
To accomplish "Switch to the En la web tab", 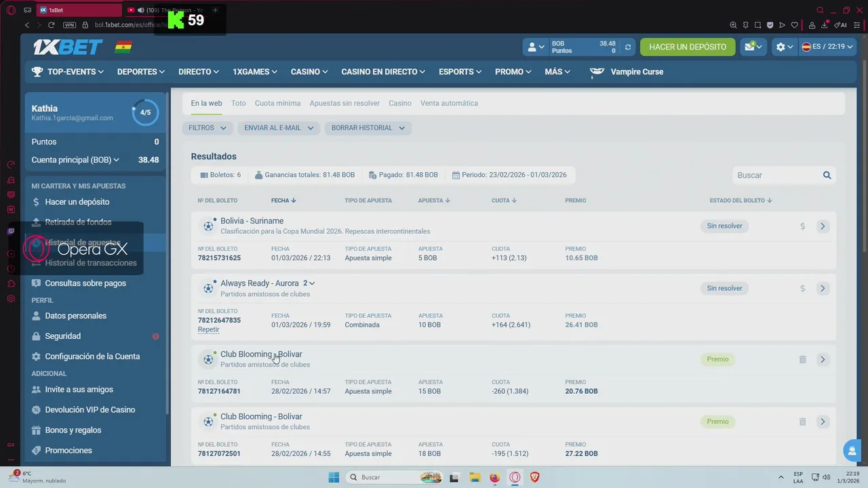I will click(206, 104).
